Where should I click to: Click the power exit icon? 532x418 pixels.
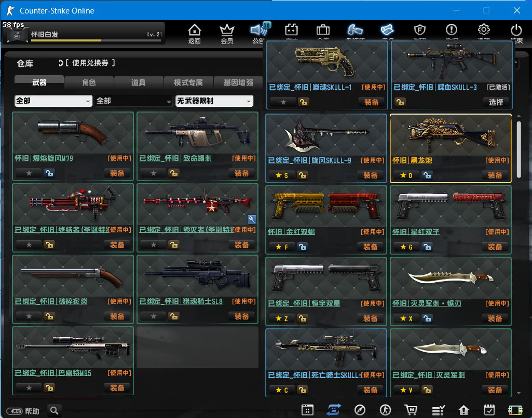[516, 30]
